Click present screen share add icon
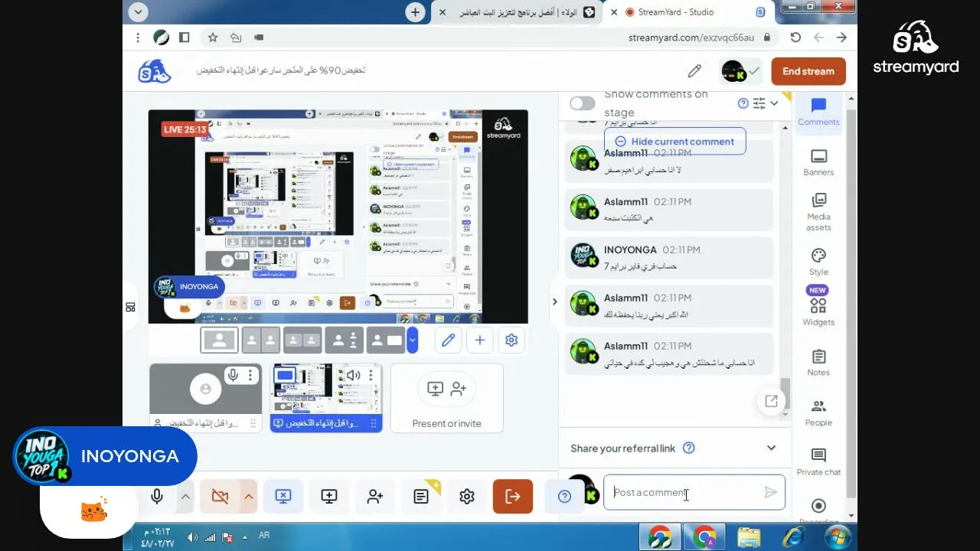The width and height of the screenshot is (980, 551). (329, 497)
